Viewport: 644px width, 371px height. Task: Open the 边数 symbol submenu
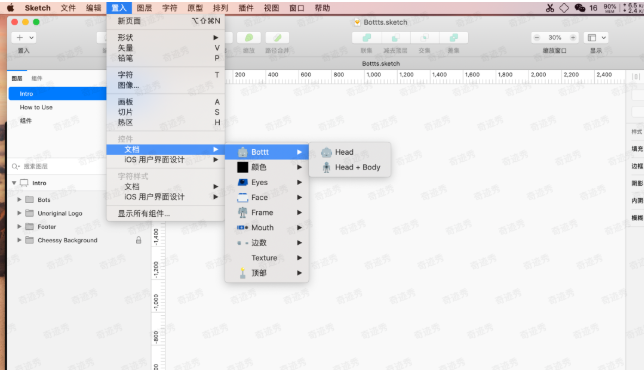pyautogui.click(x=267, y=243)
